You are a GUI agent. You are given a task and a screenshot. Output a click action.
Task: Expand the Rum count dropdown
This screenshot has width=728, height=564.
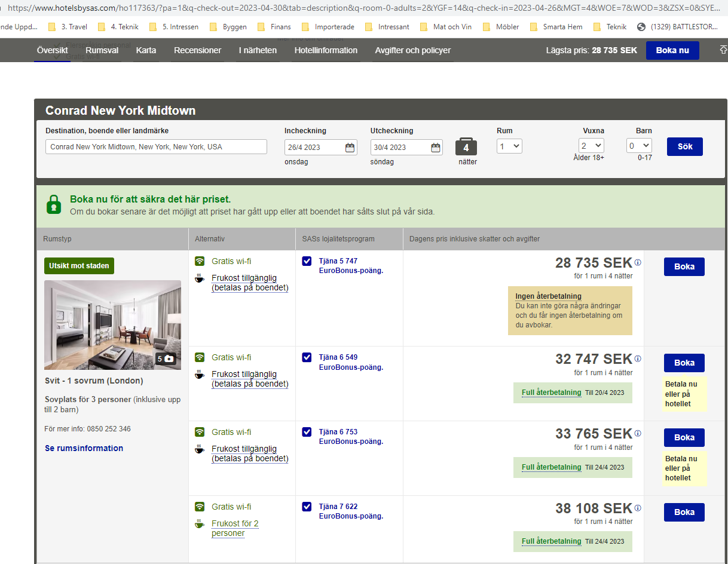pyautogui.click(x=509, y=146)
